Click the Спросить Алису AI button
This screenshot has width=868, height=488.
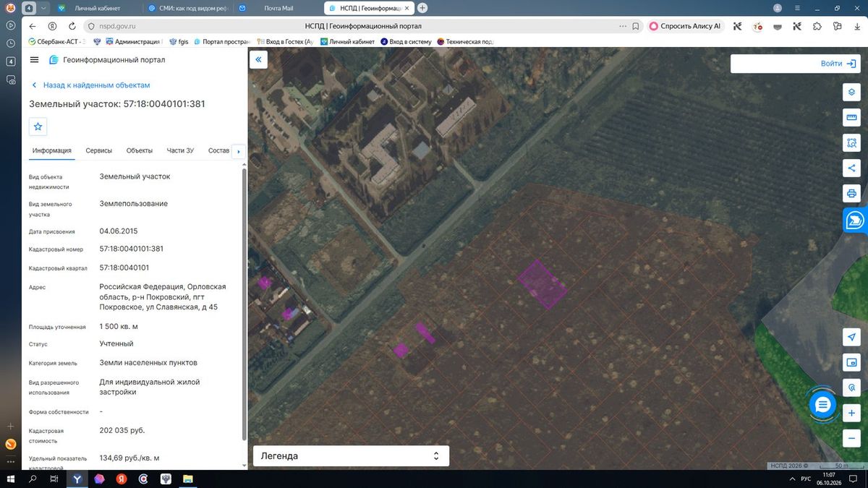686,26
